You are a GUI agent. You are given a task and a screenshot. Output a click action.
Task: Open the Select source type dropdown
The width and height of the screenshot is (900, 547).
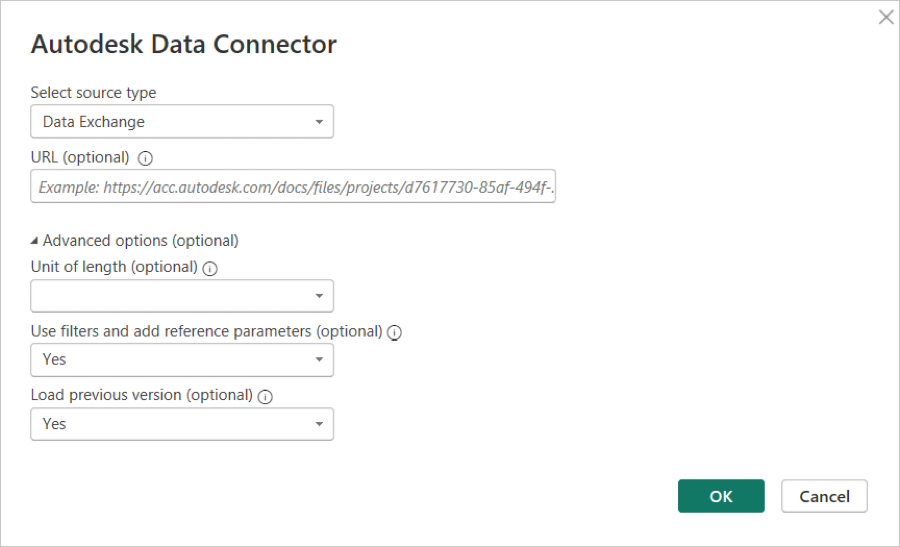[181, 122]
